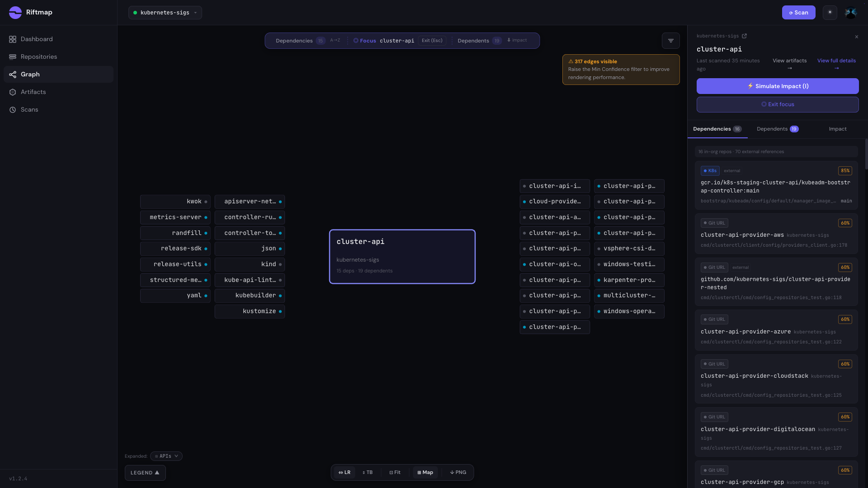Screen dimensions: 868x488
Task: Click the dependencies panel scrollbar
Action: 866,155
